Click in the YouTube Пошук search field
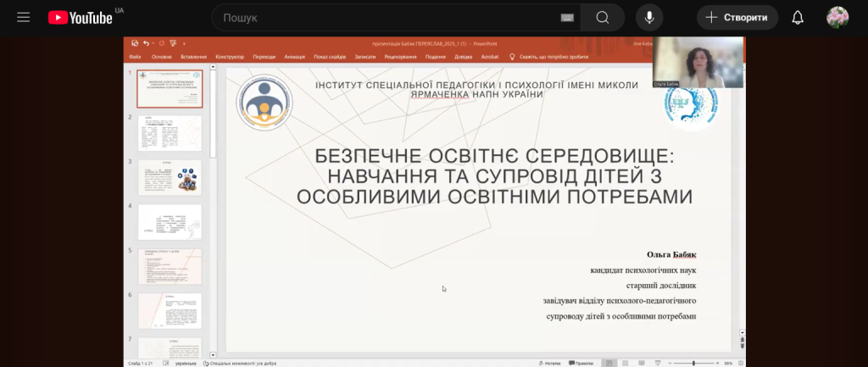The height and width of the screenshot is (367, 868). pyautogui.click(x=381, y=18)
